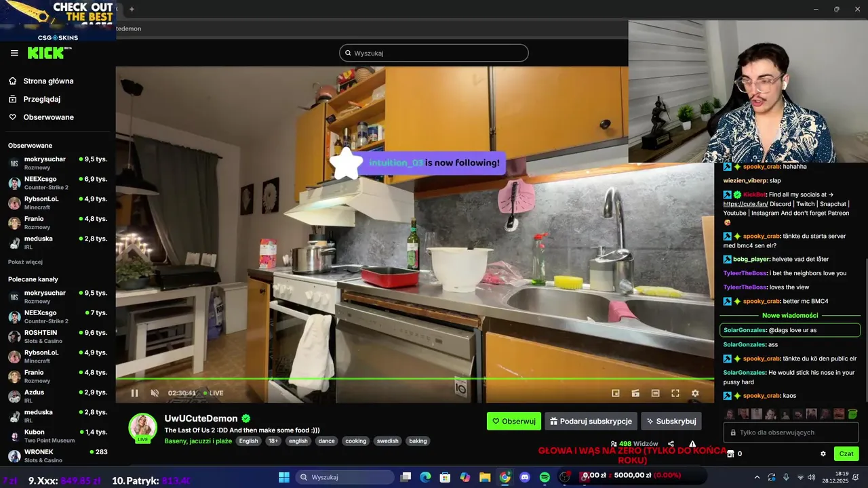Click the Windows taskbar search box
The height and width of the screenshot is (488, 868).
(x=344, y=477)
